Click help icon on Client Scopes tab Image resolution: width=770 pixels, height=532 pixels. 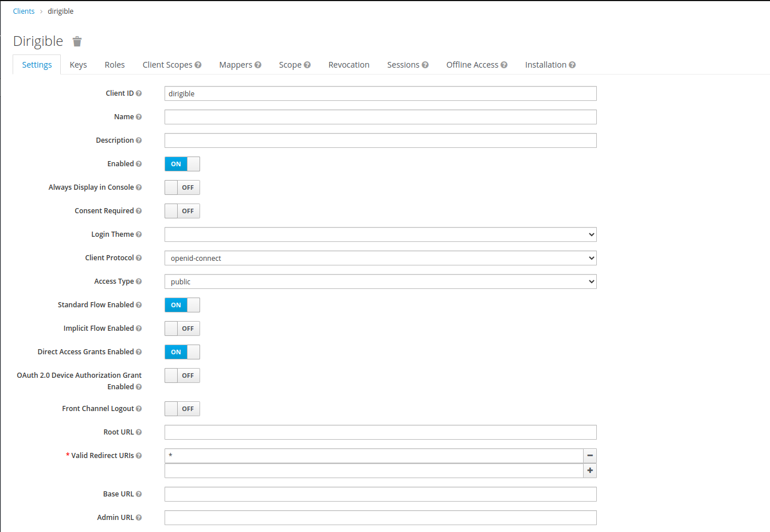(x=198, y=65)
